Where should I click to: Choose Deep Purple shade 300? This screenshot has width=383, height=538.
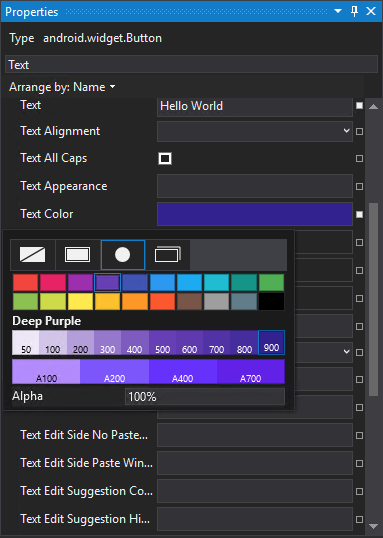107,342
